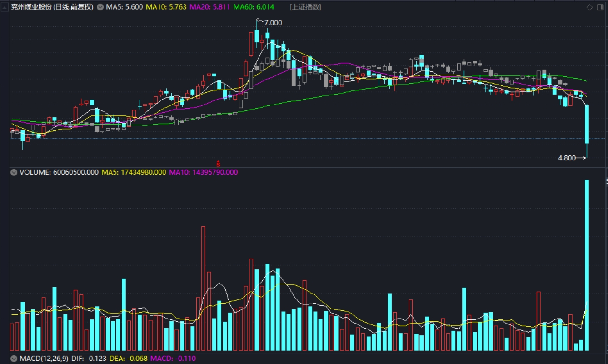The width and height of the screenshot is (608, 364).
Task: Click the 7.000 high price marker
Action: [x=273, y=23]
